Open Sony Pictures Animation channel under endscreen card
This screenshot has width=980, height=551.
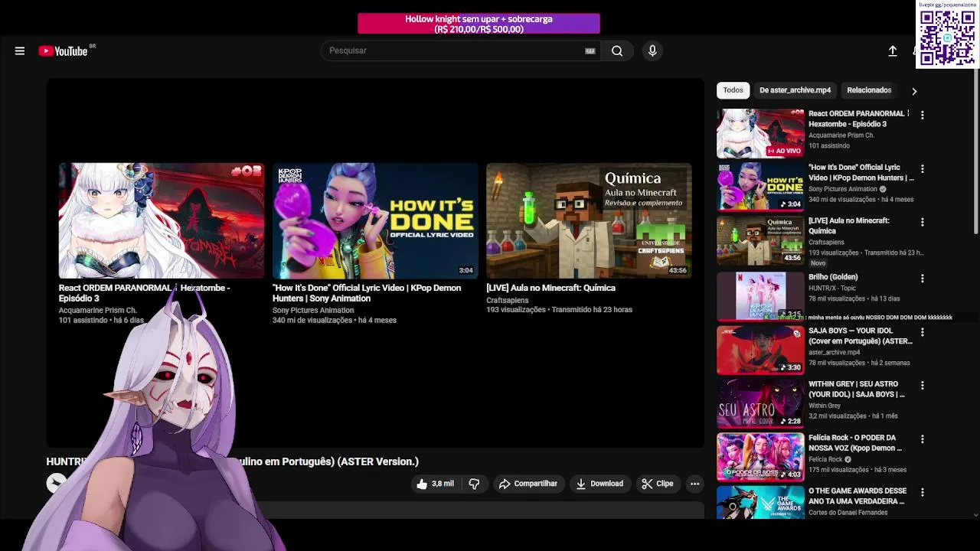[313, 311]
